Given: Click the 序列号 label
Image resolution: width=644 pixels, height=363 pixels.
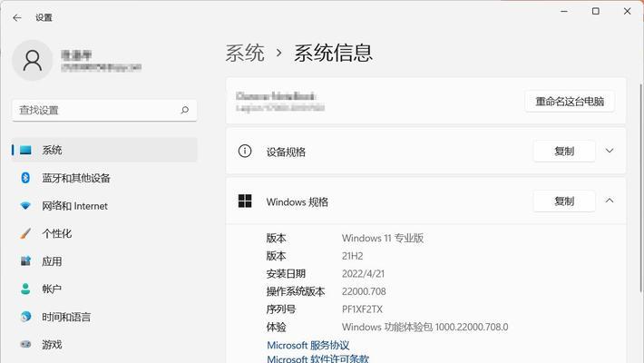Looking at the screenshot, I should pyautogui.click(x=281, y=309).
